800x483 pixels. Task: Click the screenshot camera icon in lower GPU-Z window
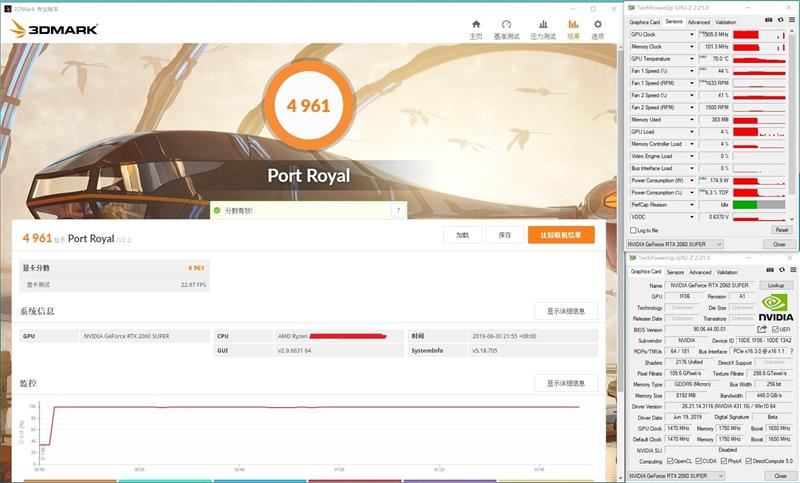[x=770, y=270]
